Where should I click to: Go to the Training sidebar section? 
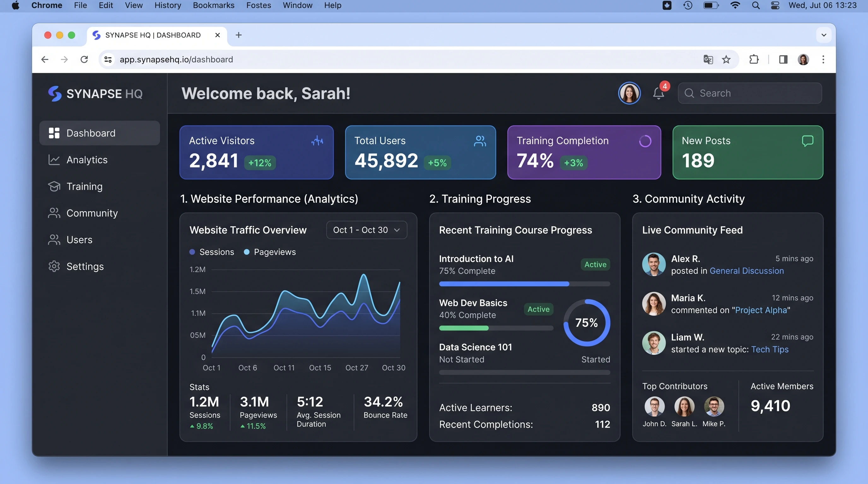[99, 187]
